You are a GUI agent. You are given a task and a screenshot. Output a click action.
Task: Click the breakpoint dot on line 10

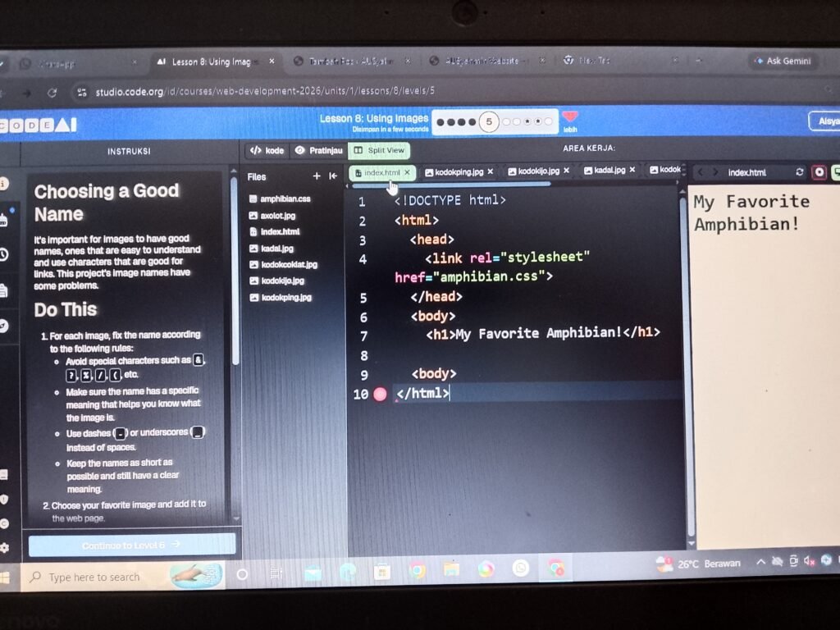tap(380, 395)
